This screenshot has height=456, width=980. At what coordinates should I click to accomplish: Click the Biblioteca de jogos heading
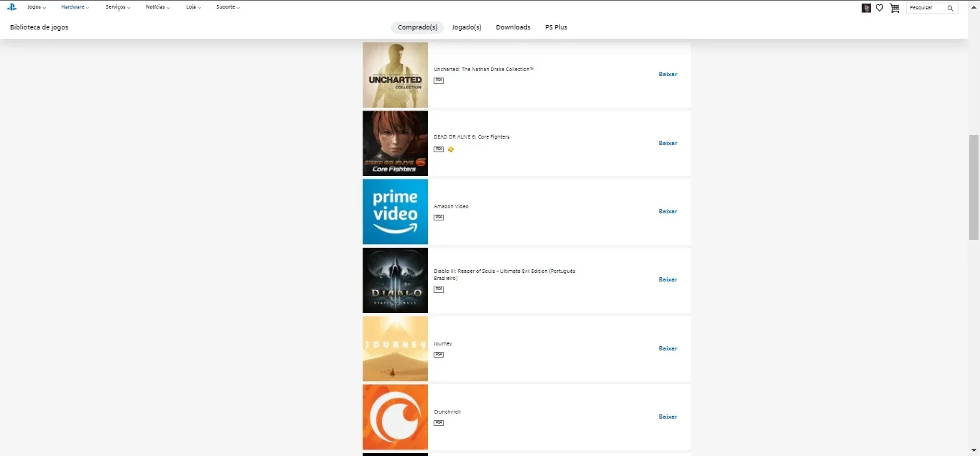pyautogui.click(x=39, y=27)
